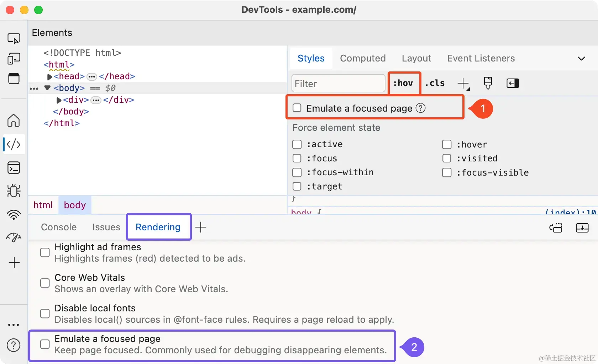The height and width of the screenshot is (364, 598).
Task: Check the :focus-visible element state
Action: [447, 172]
